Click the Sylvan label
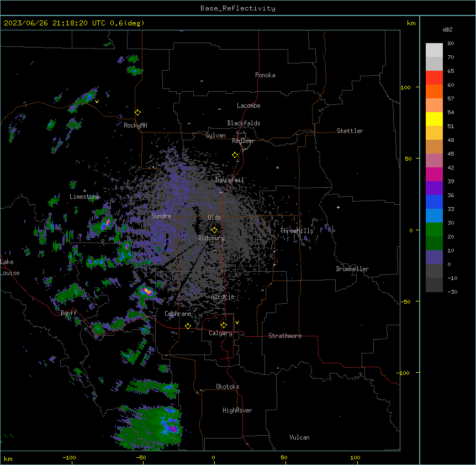 [x=215, y=135]
